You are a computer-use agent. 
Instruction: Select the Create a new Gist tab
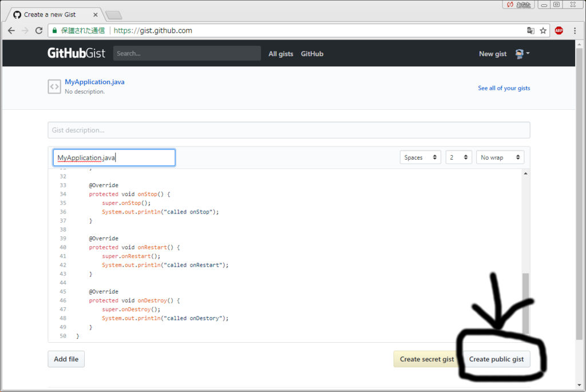click(x=53, y=14)
